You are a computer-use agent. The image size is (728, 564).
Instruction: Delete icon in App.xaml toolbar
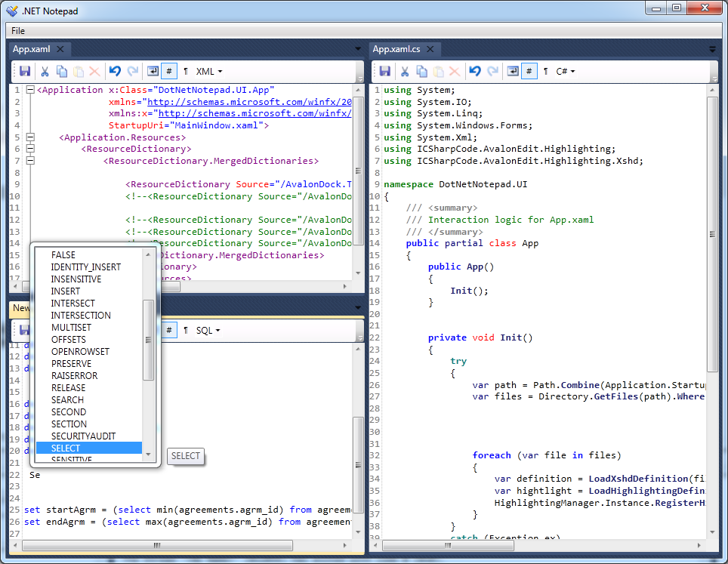pos(94,71)
